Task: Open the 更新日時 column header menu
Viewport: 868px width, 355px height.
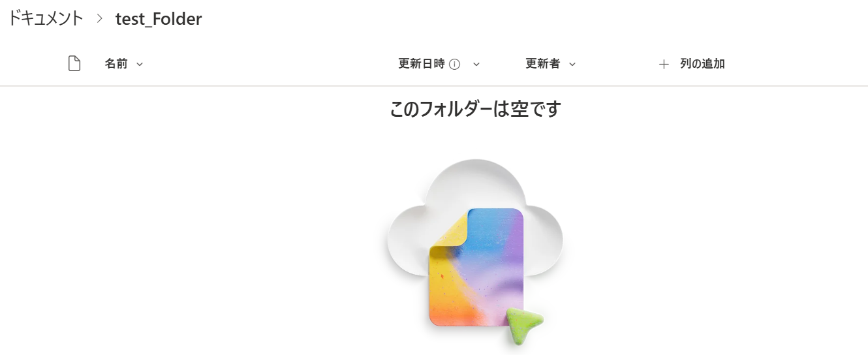Action: coord(439,64)
